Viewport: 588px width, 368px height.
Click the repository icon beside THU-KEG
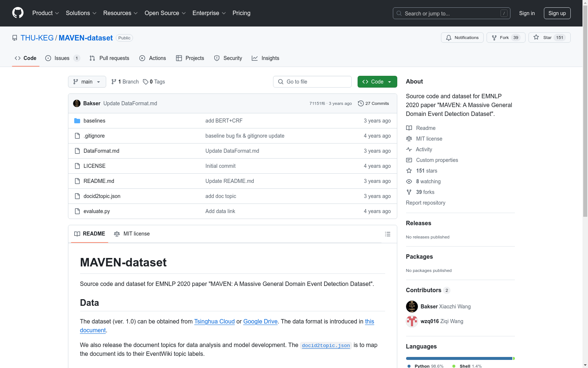[15, 38]
